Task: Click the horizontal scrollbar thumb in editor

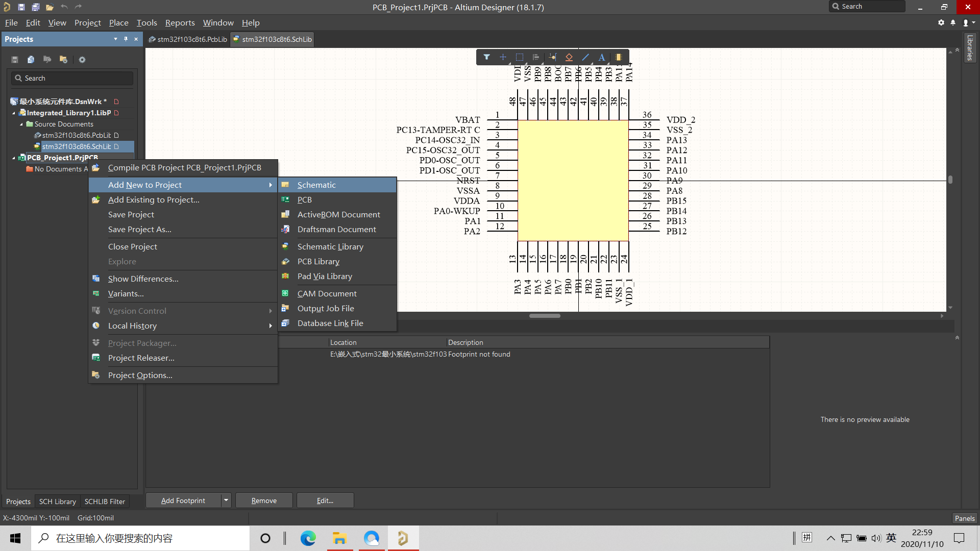Action: click(x=545, y=316)
